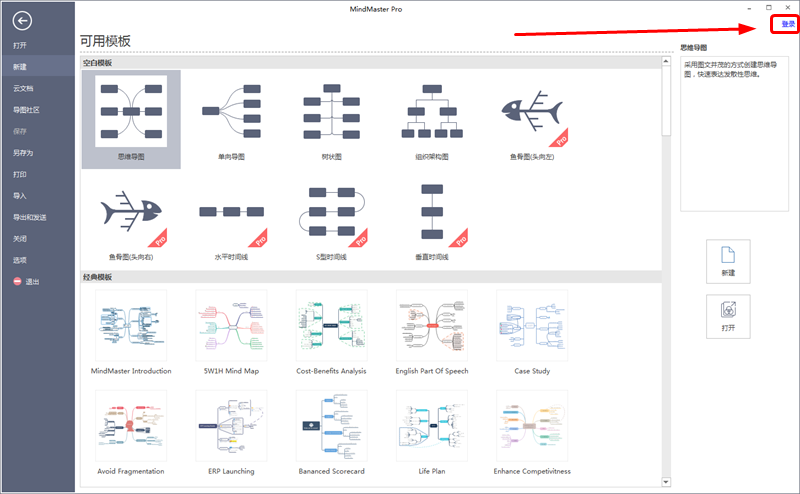Choose 另存为 in the sidebar
800x494 pixels.
coord(38,153)
